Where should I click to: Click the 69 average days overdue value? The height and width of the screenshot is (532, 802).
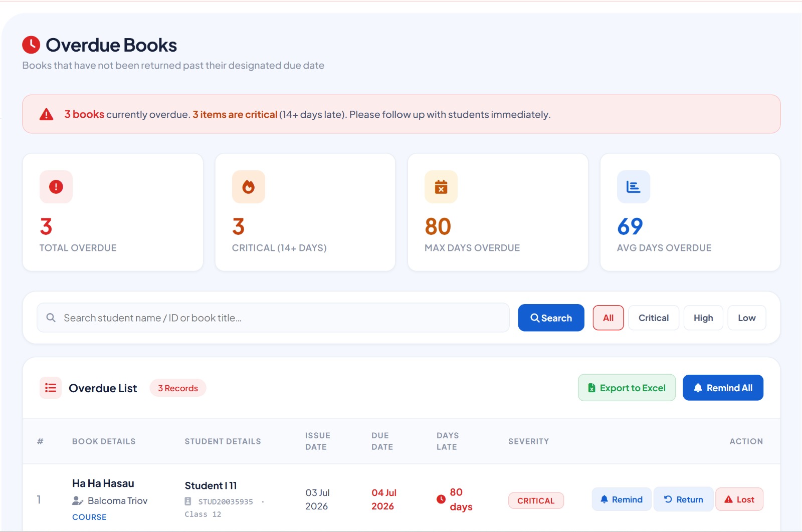pyautogui.click(x=630, y=226)
